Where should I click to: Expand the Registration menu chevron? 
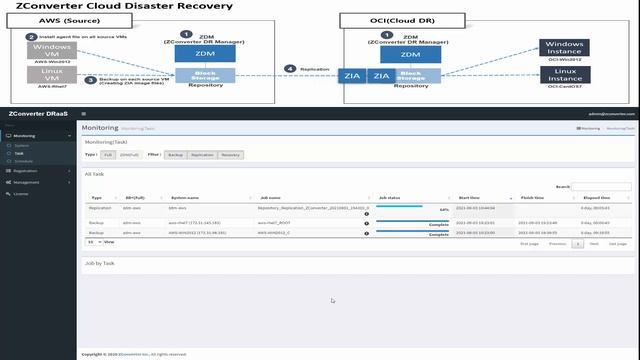pos(69,171)
